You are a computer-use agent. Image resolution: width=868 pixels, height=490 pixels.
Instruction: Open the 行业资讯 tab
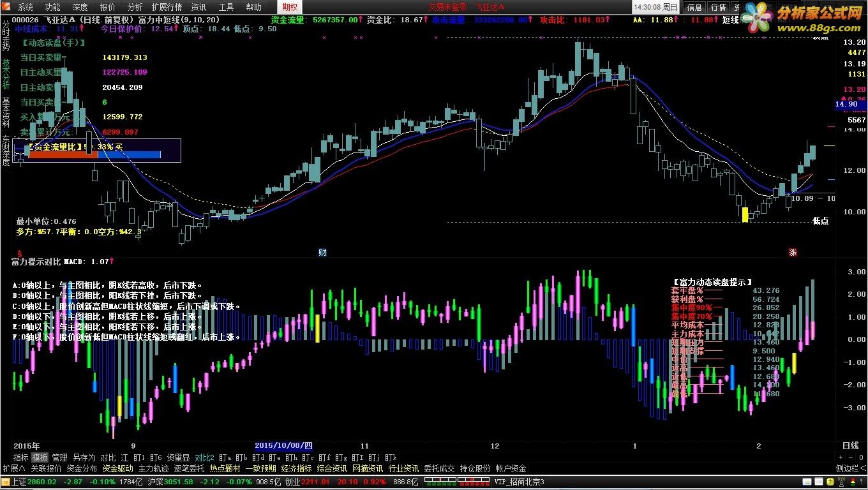click(403, 468)
